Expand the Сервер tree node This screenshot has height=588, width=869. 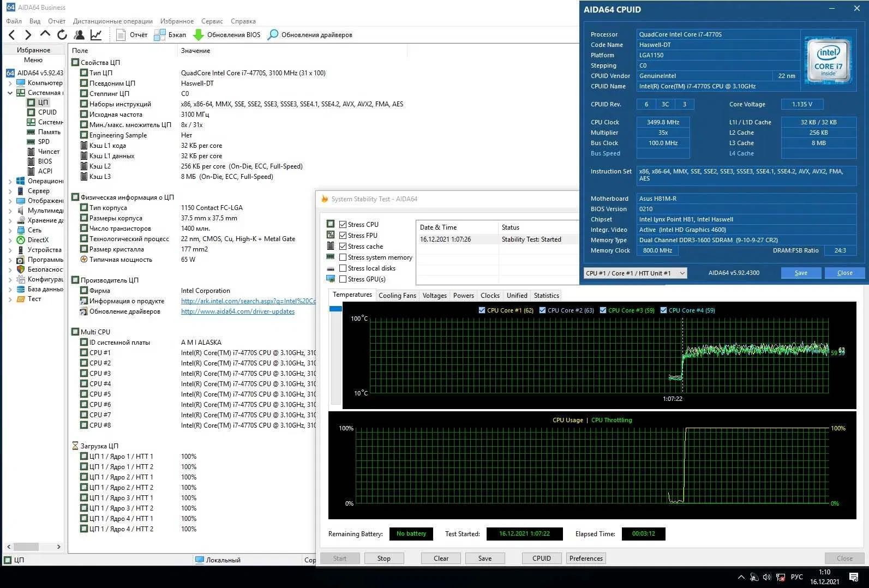coord(10,191)
